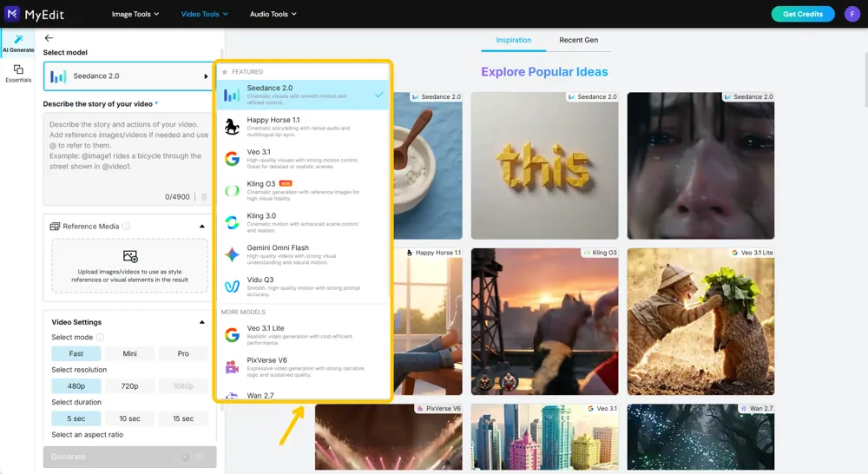Open the AI Generate sidebar panel
The width and height of the screenshot is (868, 474).
click(18, 43)
